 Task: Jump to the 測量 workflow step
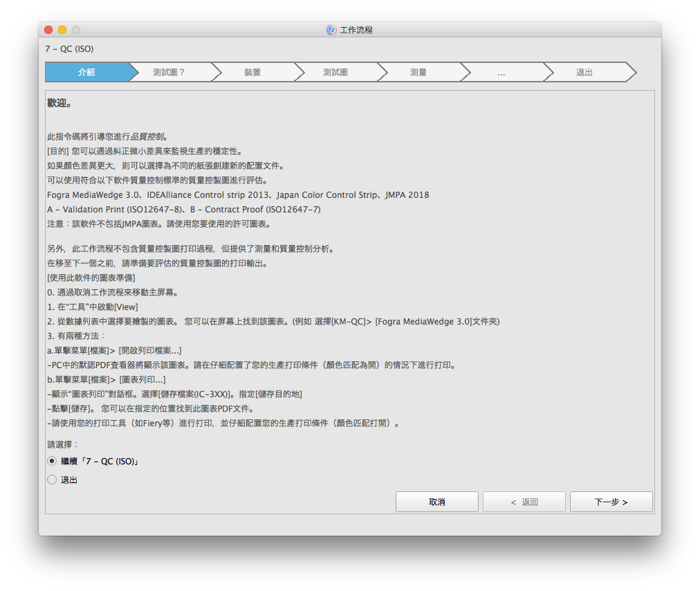(418, 73)
